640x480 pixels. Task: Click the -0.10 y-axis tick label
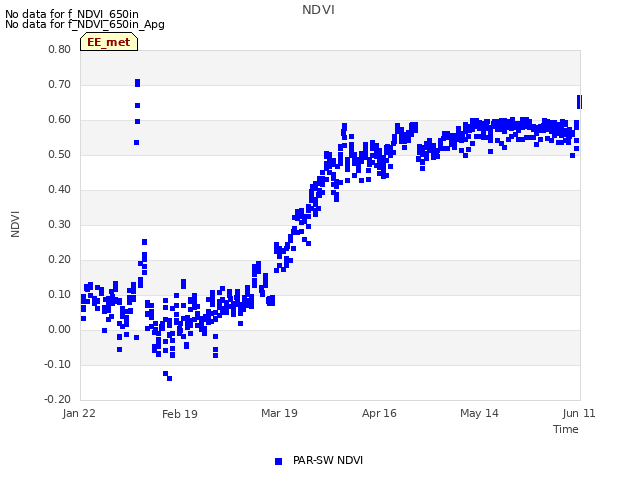pos(58,364)
